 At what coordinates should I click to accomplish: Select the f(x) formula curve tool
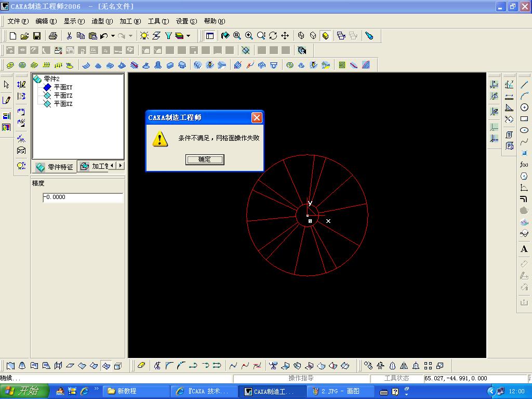point(524,165)
